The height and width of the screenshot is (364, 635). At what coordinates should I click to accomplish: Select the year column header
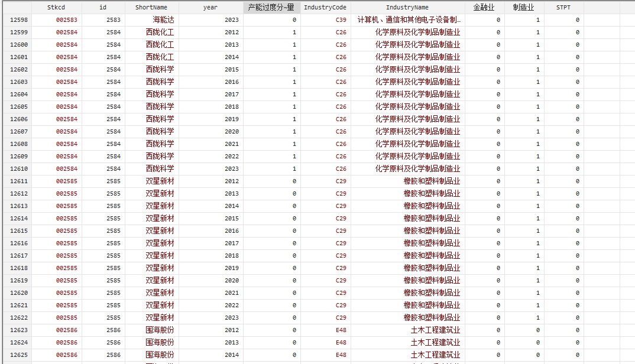[210, 7]
